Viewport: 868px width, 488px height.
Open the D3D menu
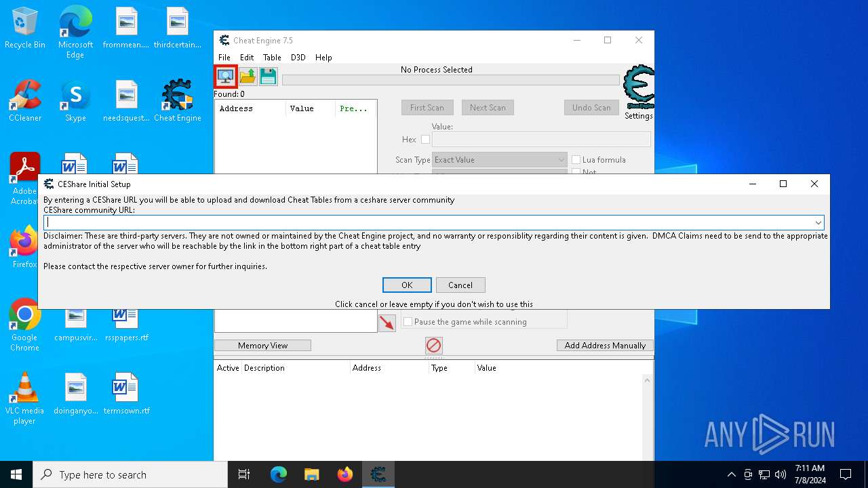[298, 58]
